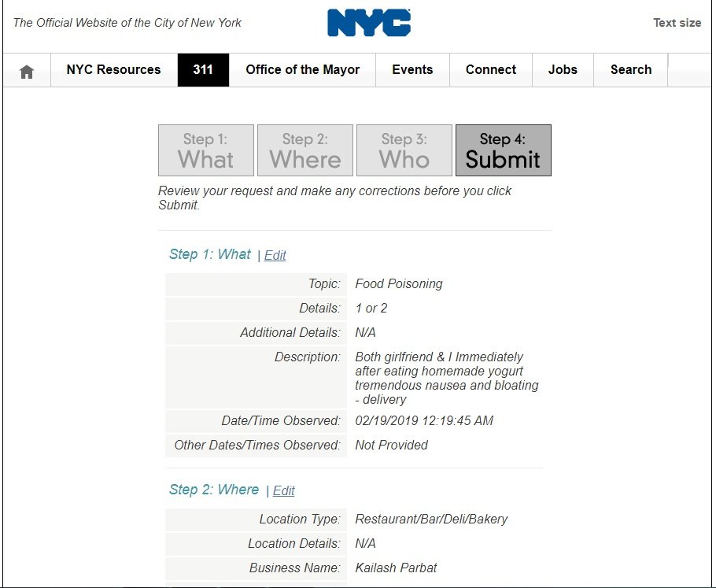The image size is (716, 588).
Task: Click the Connect menu item
Action: 491,70
